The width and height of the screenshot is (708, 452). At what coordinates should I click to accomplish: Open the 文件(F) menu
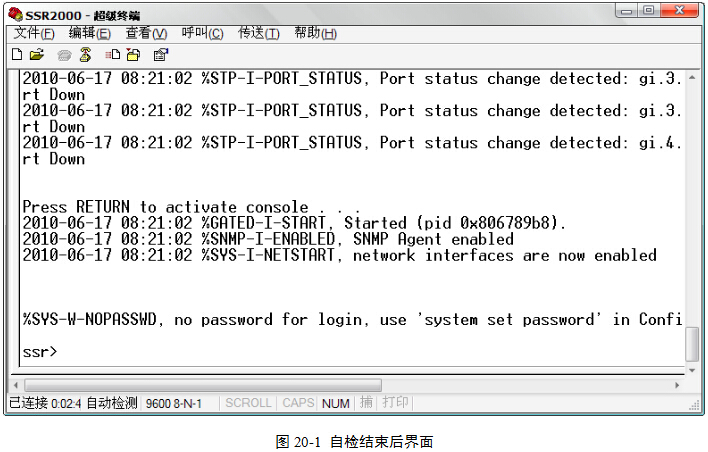34,33
